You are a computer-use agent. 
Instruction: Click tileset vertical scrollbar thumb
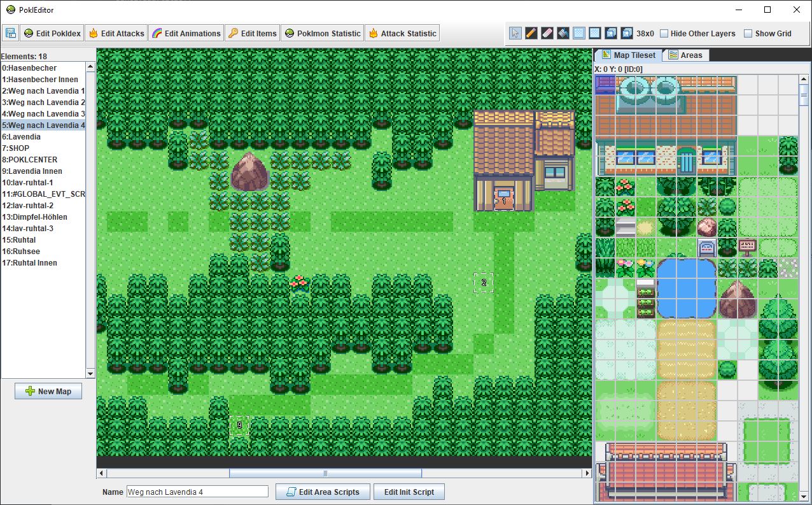[804, 94]
